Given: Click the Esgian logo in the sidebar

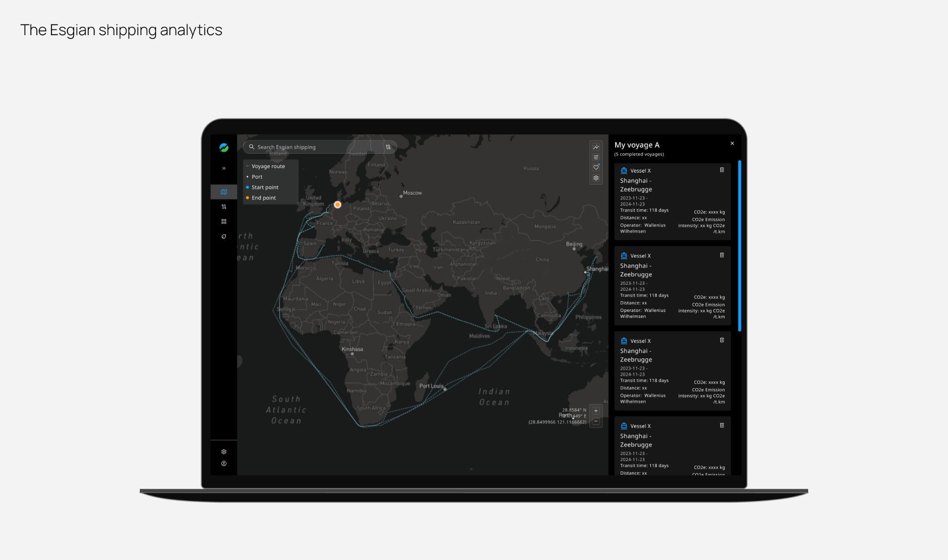Looking at the screenshot, I should tap(224, 148).
